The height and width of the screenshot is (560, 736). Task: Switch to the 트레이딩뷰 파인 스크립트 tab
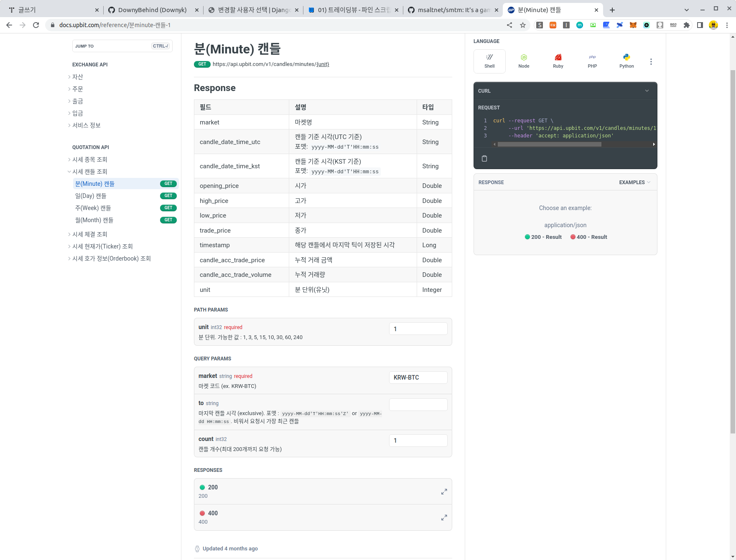(353, 10)
